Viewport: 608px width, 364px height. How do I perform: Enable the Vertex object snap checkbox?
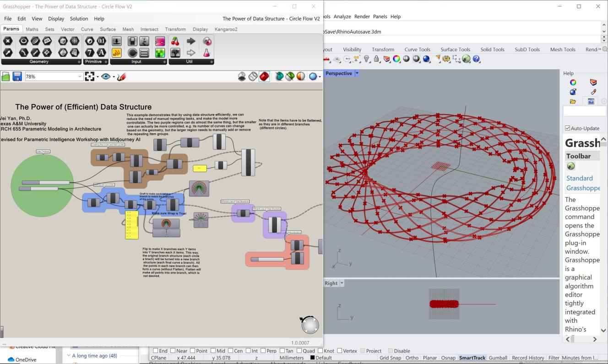340,351
